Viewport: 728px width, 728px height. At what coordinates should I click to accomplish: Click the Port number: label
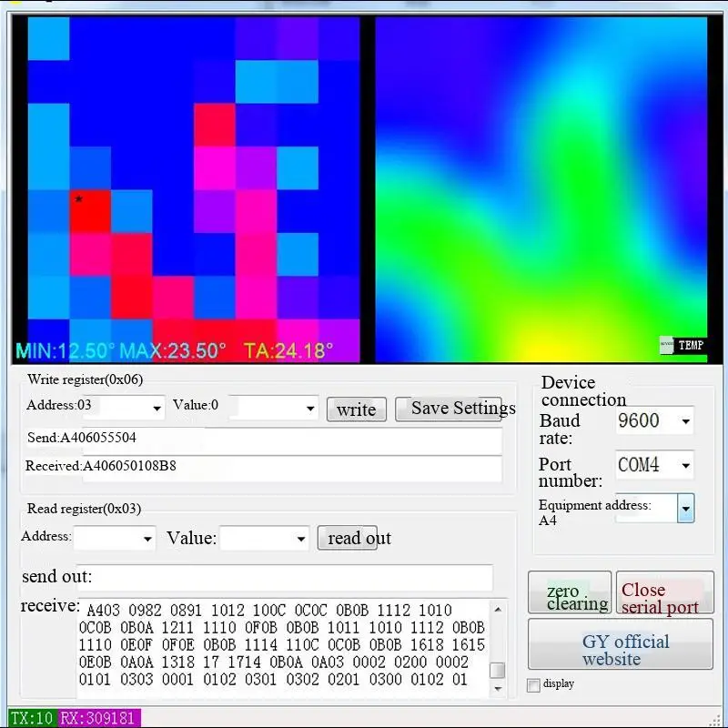point(571,472)
